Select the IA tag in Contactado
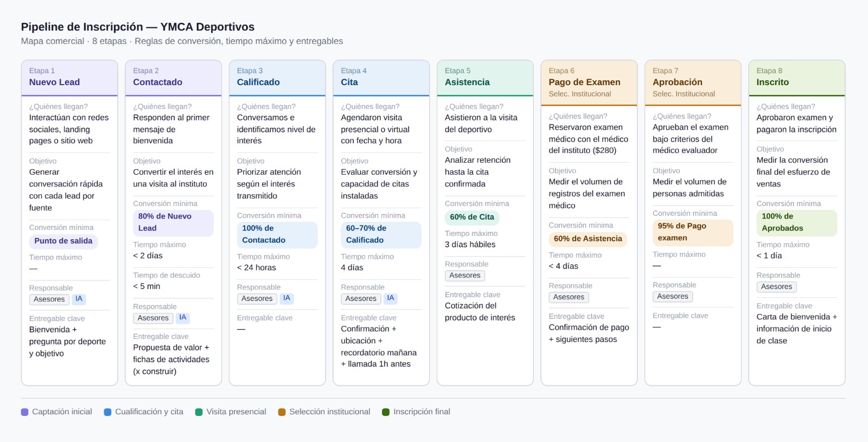 (x=183, y=318)
